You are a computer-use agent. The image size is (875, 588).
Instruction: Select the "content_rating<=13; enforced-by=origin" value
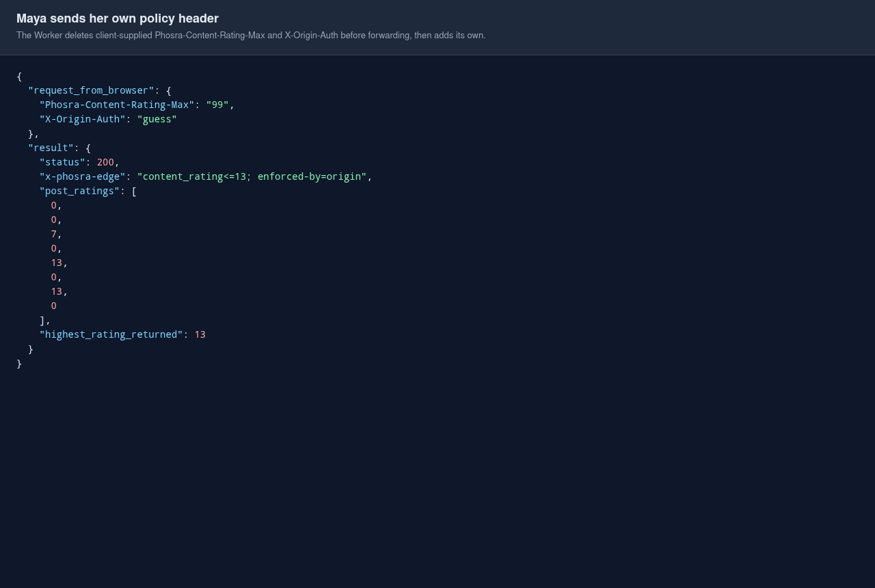tap(252, 176)
